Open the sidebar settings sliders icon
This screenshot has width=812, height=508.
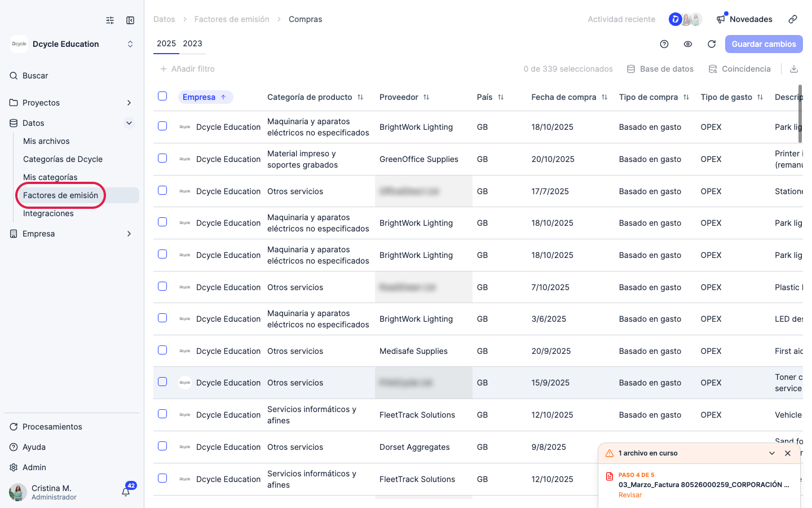point(110,20)
